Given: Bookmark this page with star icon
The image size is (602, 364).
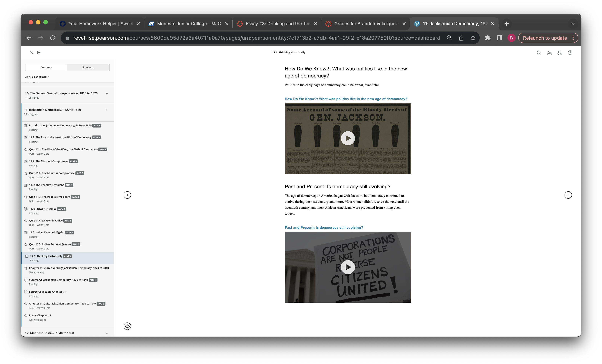Looking at the screenshot, I should click(x=473, y=38).
